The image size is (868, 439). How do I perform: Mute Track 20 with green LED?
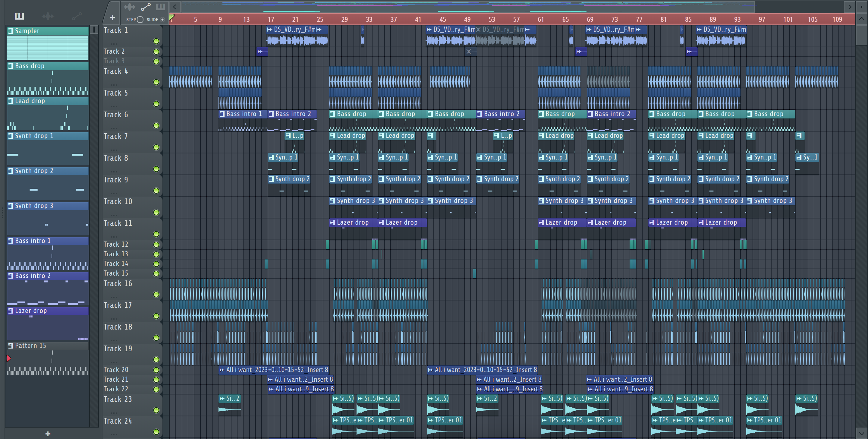[x=156, y=370]
